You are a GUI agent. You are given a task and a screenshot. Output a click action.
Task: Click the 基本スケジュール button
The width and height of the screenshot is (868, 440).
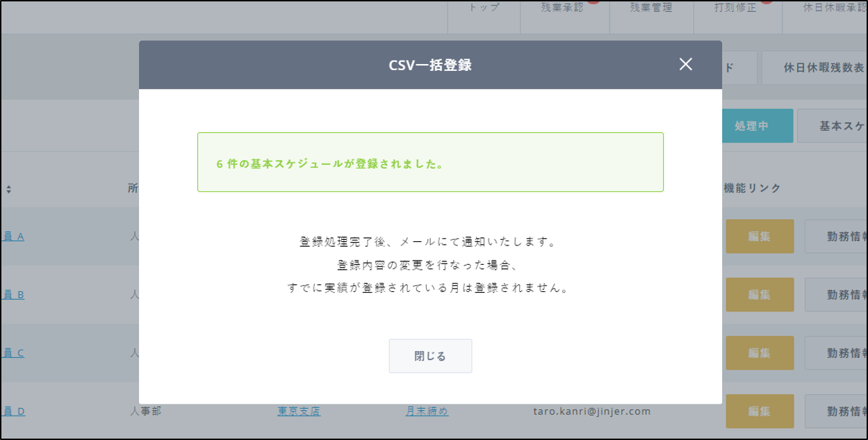832,126
